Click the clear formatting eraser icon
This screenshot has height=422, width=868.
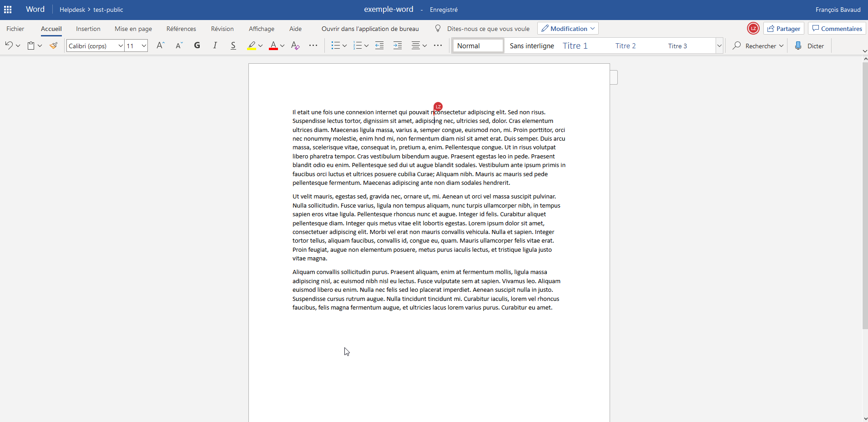coord(295,46)
